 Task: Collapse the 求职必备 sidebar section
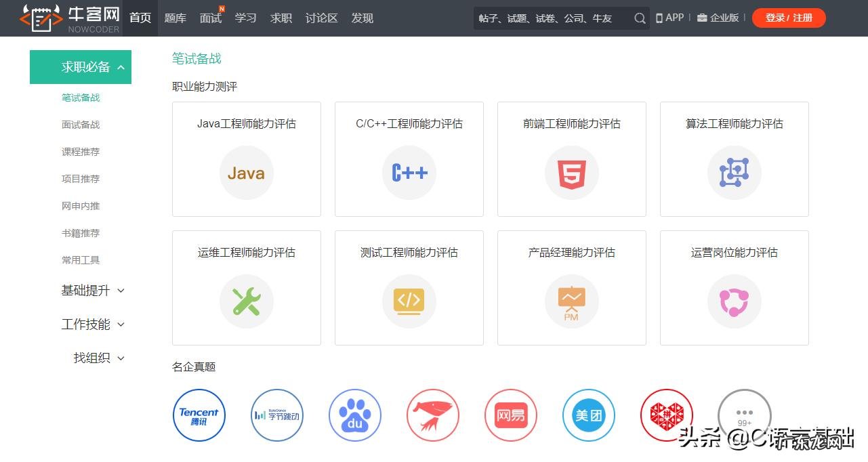[80, 66]
